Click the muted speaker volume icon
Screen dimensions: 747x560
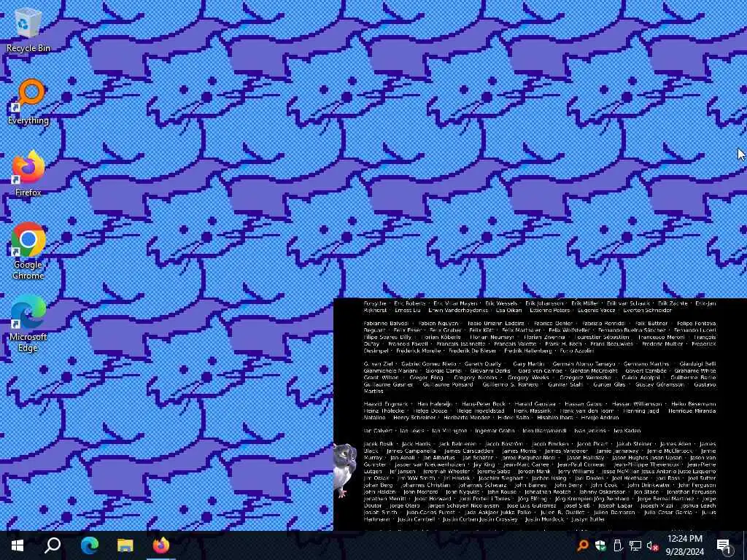tap(652, 545)
